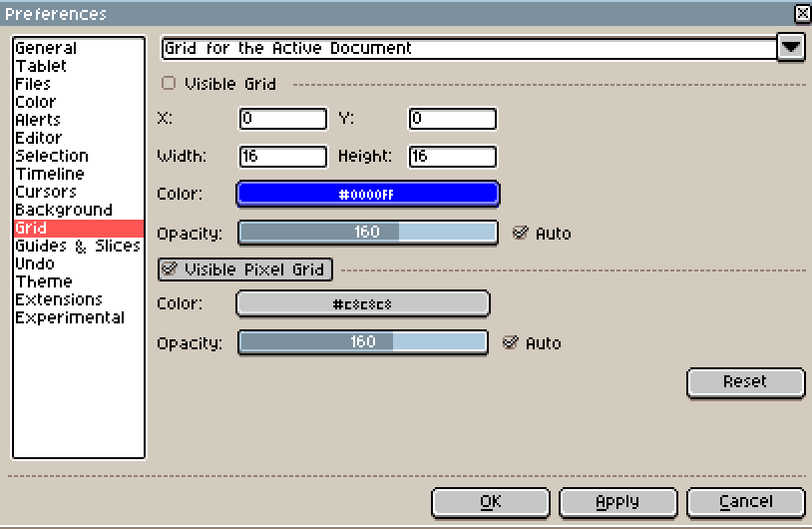Image resolution: width=812 pixels, height=529 pixels.
Task: Toggle the Visible Pixel Grid checkbox
Action: tap(169, 269)
